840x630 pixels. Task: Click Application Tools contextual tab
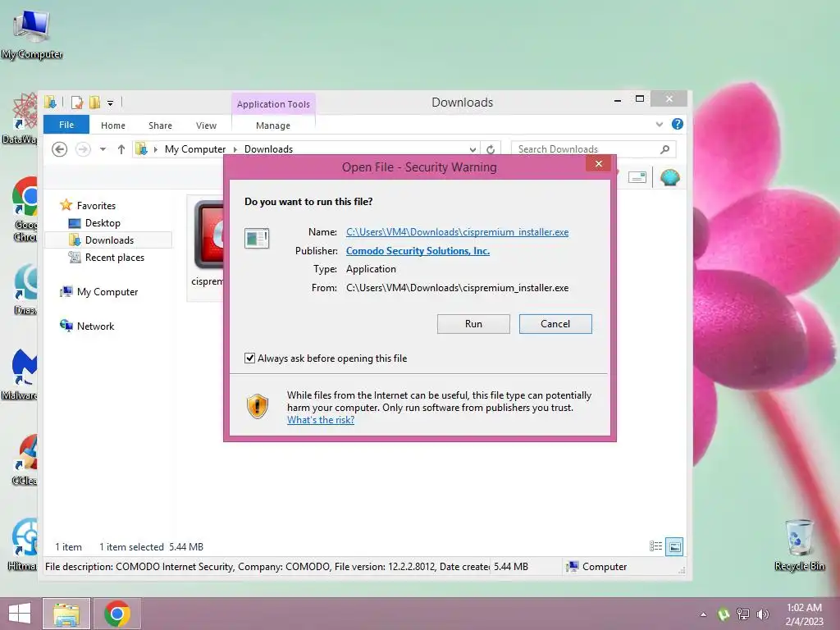coord(273,104)
